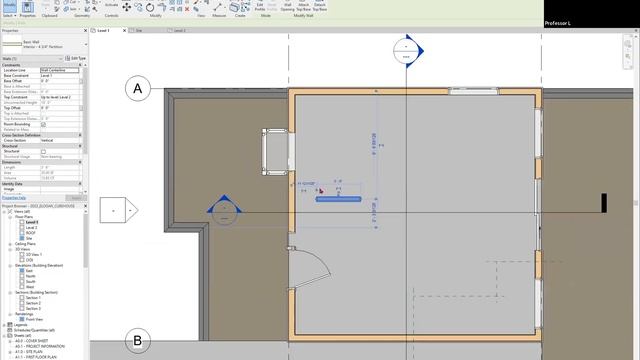Expand the Ceiling Plans tree node
The width and height of the screenshot is (640, 360).
(x=10, y=244)
